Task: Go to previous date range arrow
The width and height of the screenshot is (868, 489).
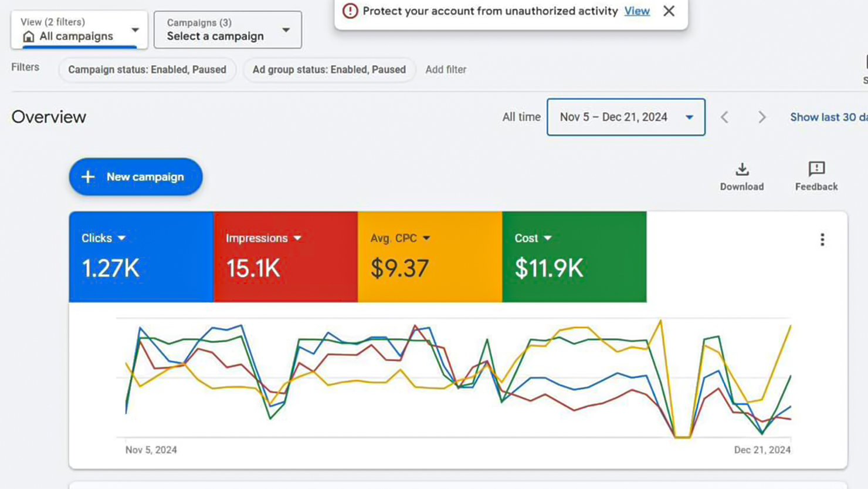Action: click(725, 117)
